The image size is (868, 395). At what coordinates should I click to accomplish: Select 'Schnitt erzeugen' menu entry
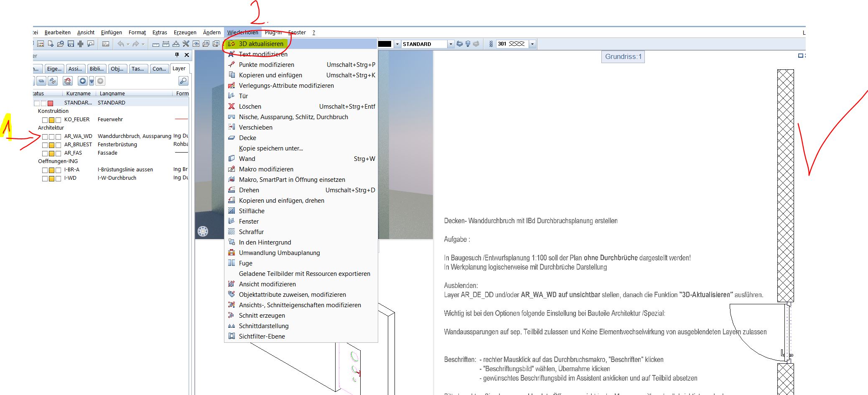[262, 316]
